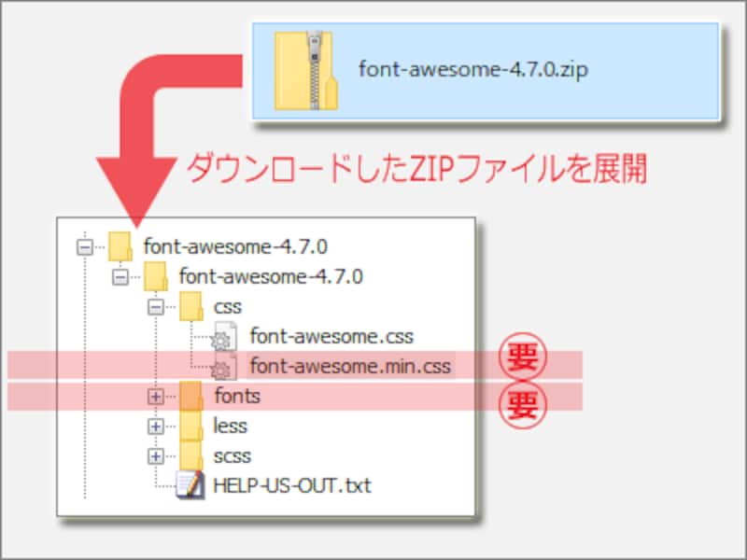The height and width of the screenshot is (560, 747).
Task: Click the css folder icon
Action: [x=191, y=306]
